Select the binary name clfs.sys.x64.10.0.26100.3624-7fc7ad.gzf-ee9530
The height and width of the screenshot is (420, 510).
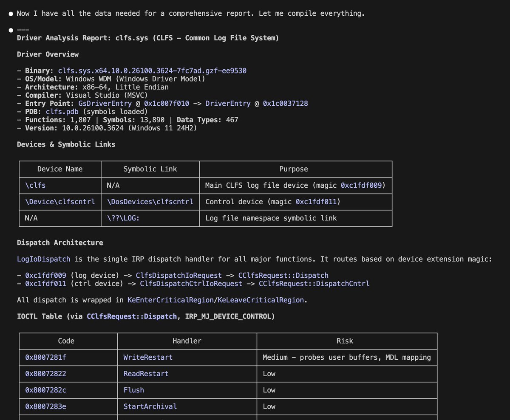pyautogui.click(x=152, y=70)
